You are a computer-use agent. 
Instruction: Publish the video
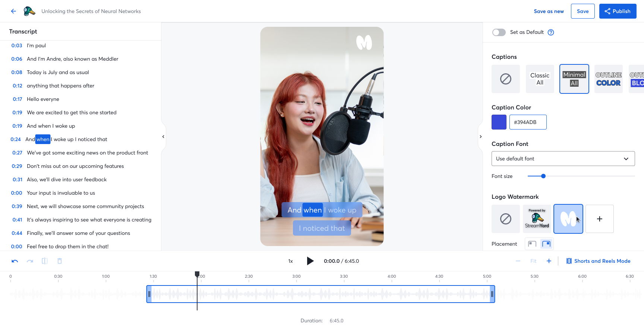click(x=618, y=11)
